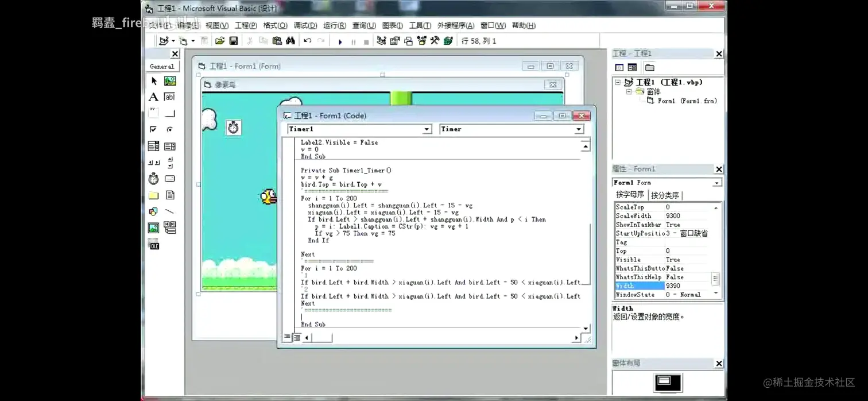Screen dimensions: 868x401
Task: Click the Find binoculars toolbar icon
Action: pos(290,41)
